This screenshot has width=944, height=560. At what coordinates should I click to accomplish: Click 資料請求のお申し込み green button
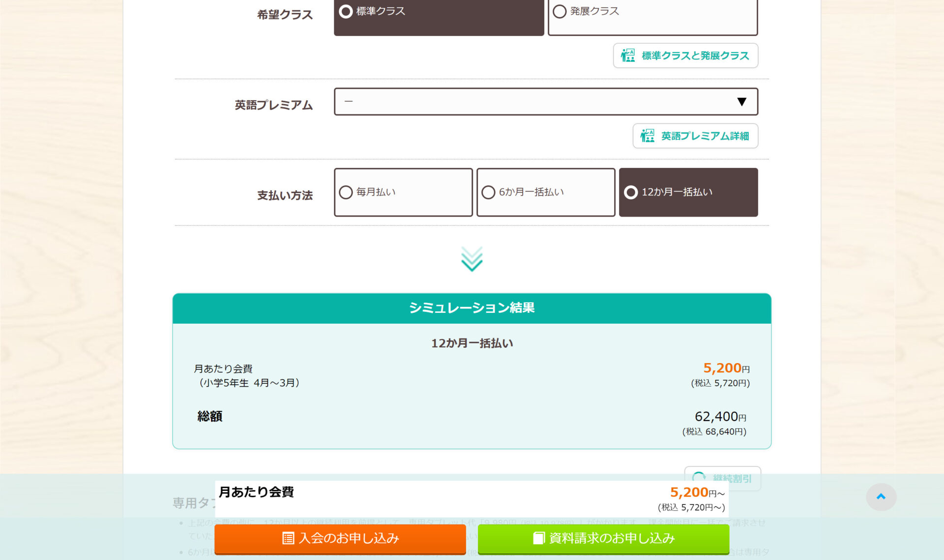(604, 538)
